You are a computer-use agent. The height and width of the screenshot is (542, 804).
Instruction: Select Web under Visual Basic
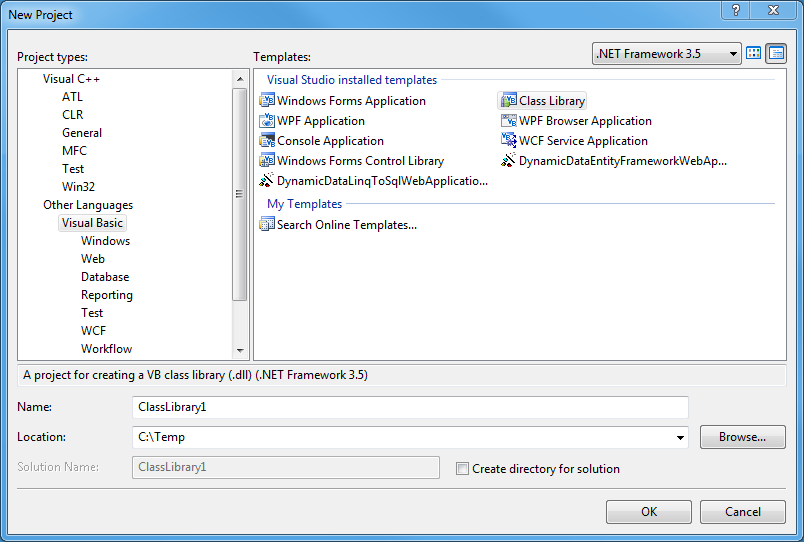pyautogui.click(x=93, y=259)
